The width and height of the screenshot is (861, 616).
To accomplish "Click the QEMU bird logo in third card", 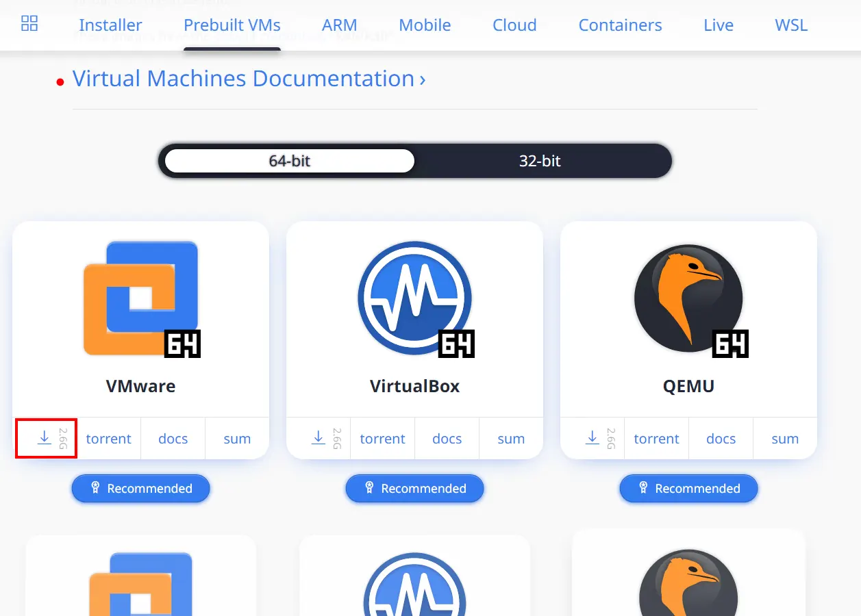I will tap(689, 298).
